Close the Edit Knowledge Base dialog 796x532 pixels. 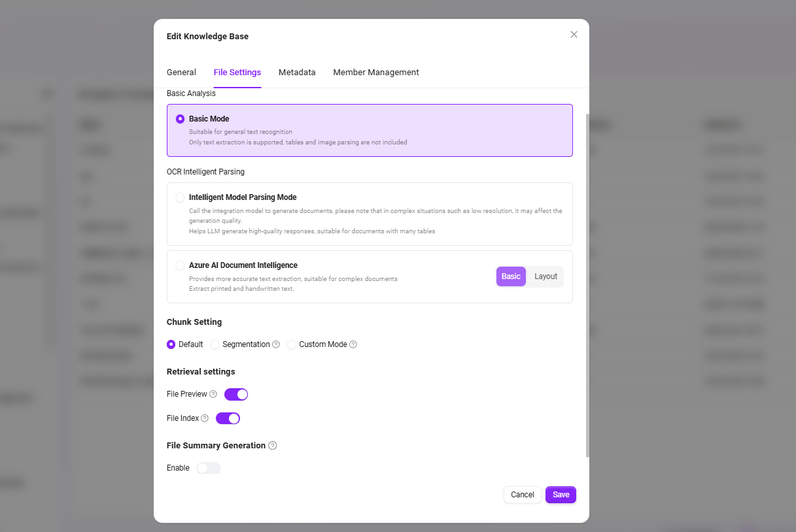coord(574,35)
